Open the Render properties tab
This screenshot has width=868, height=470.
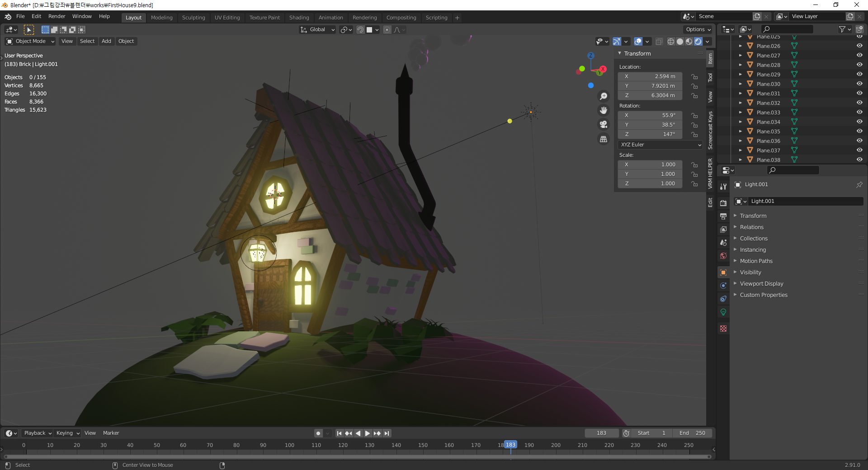(x=723, y=203)
